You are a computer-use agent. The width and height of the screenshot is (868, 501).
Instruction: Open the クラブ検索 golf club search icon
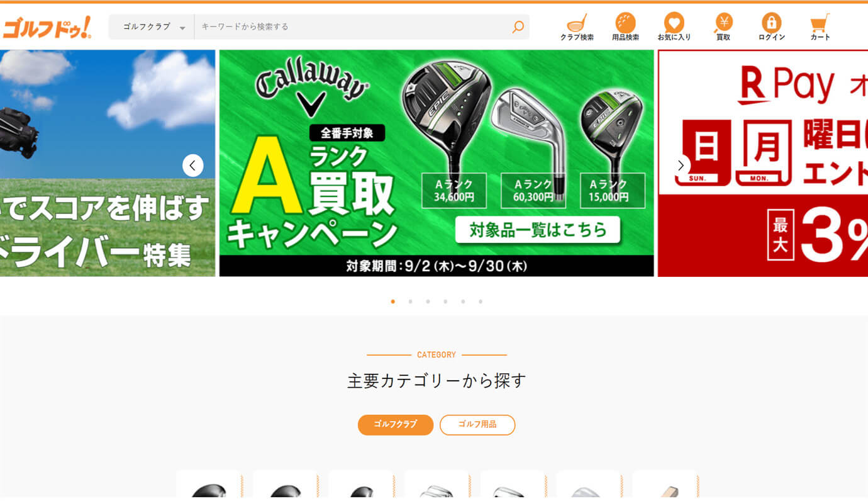[x=577, y=27]
